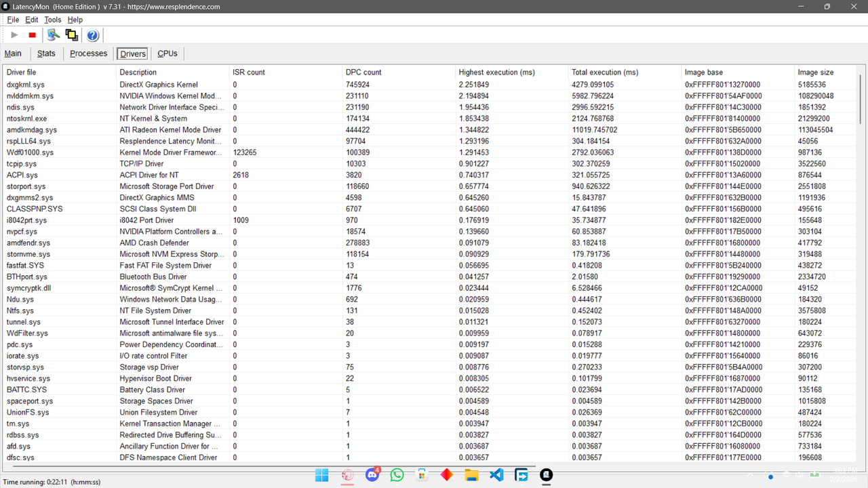Stop monitoring with the red square icon

tap(32, 35)
